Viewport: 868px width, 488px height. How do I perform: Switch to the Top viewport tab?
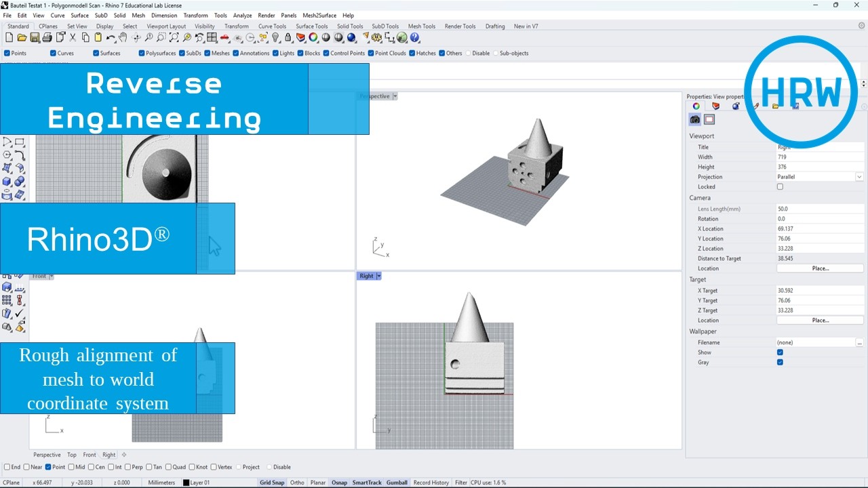(72, 455)
